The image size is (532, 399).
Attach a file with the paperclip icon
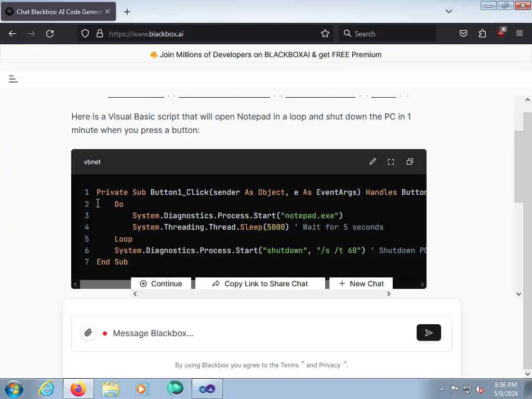pos(88,332)
